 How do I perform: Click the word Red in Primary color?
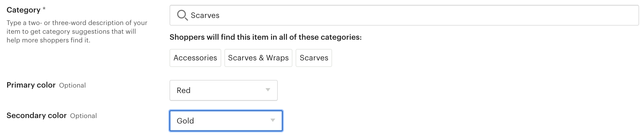point(183,90)
